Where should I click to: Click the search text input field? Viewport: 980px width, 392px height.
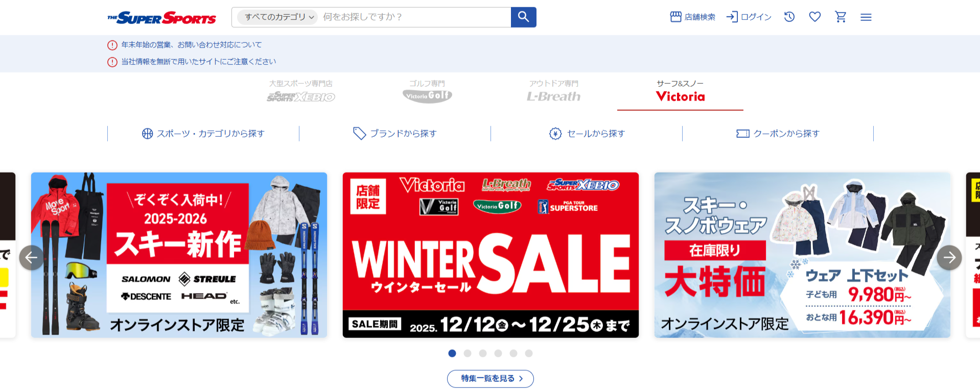tap(414, 17)
